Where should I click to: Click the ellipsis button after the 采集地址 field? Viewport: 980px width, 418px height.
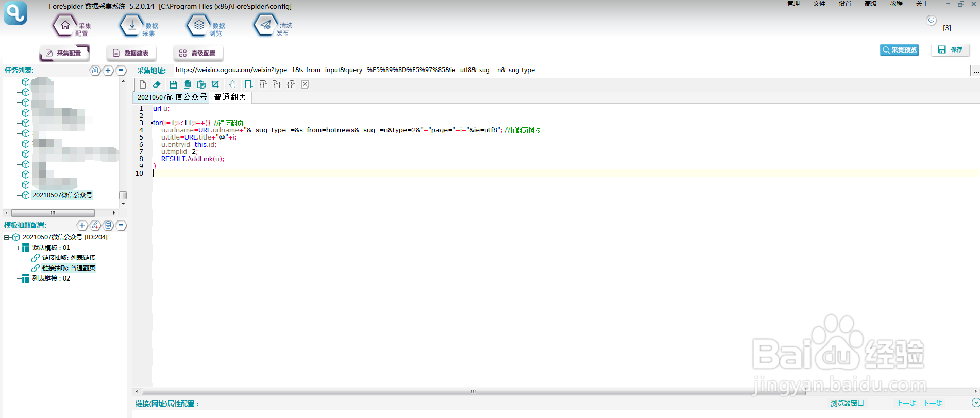tap(976, 71)
